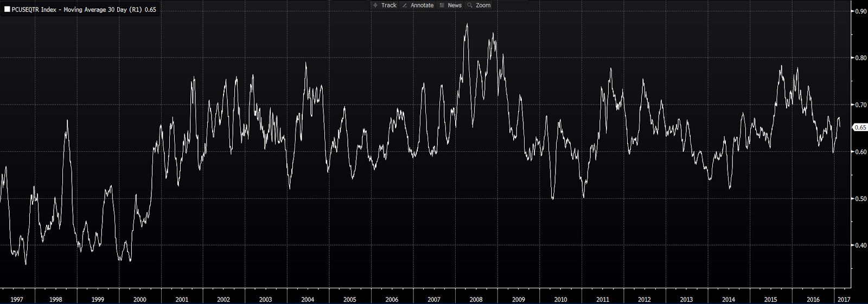Toggle the PCUSEQTR Index legend checkbox

7,9
